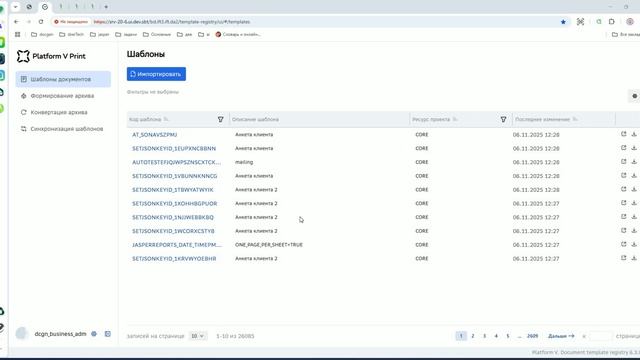Screen dimensions: 640x360
Task: Select ONE_PAGE_PER_SHEET=TRUE description cell
Action: pos(269,244)
